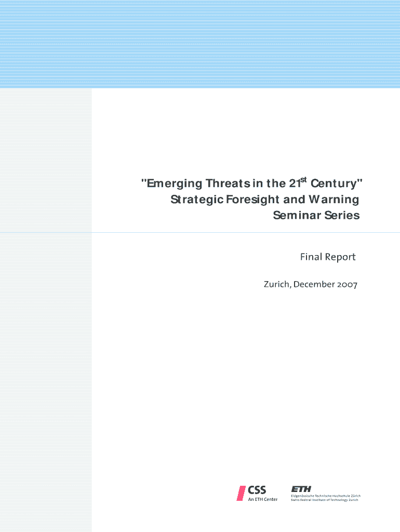Click the "Zurich, December 2007" date line
The width and height of the screenshot is (400, 532).
[x=310, y=284]
